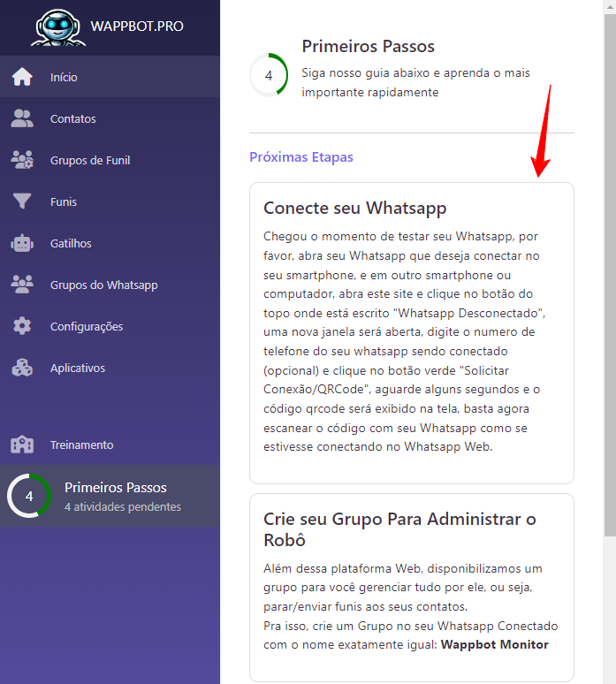The image size is (616, 684).
Task: Click the Wappbot robot logo
Action: click(x=58, y=27)
